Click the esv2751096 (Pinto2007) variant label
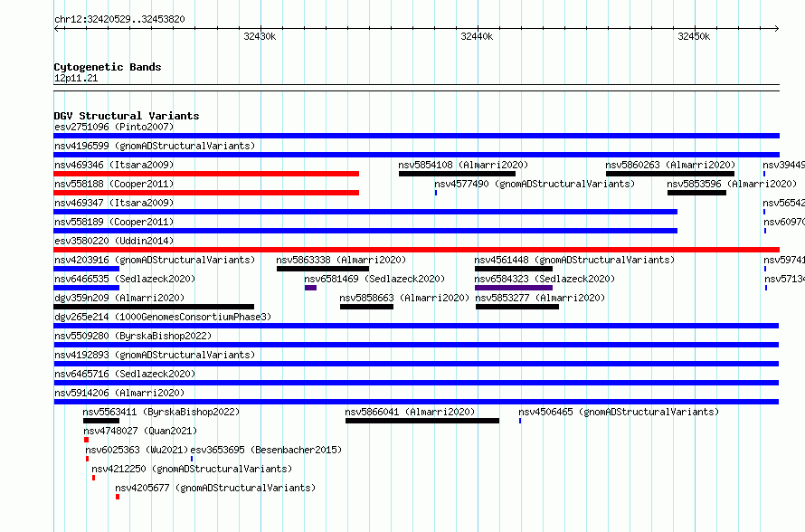Image resolution: width=805 pixels, height=532 pixels. pos(114,127)
